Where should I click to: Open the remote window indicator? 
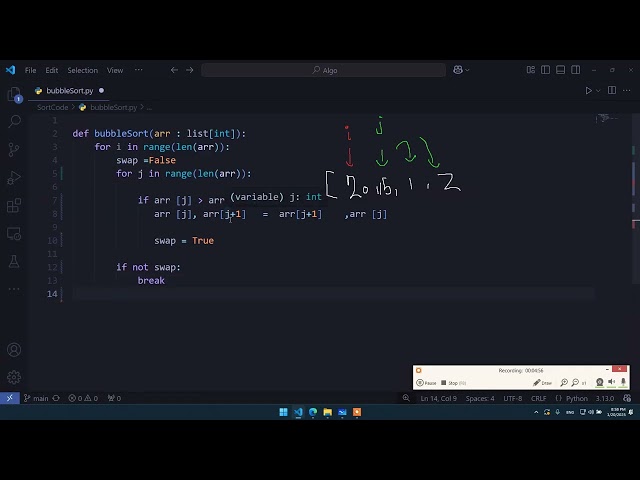pyautogui.click(x=10, y=398)
